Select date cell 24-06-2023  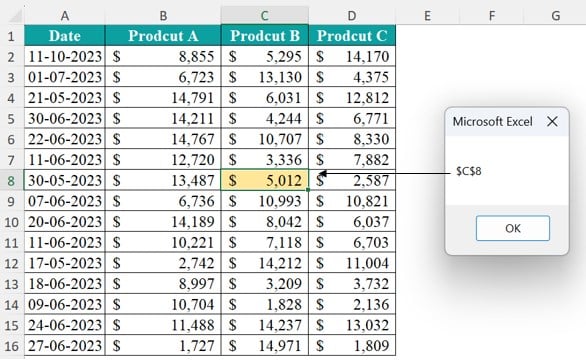click(65, 325)
